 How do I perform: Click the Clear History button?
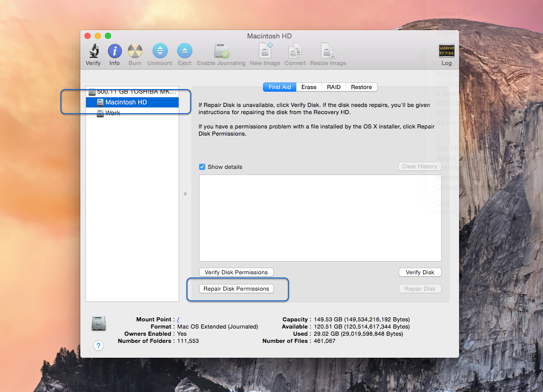click(419, 166)
